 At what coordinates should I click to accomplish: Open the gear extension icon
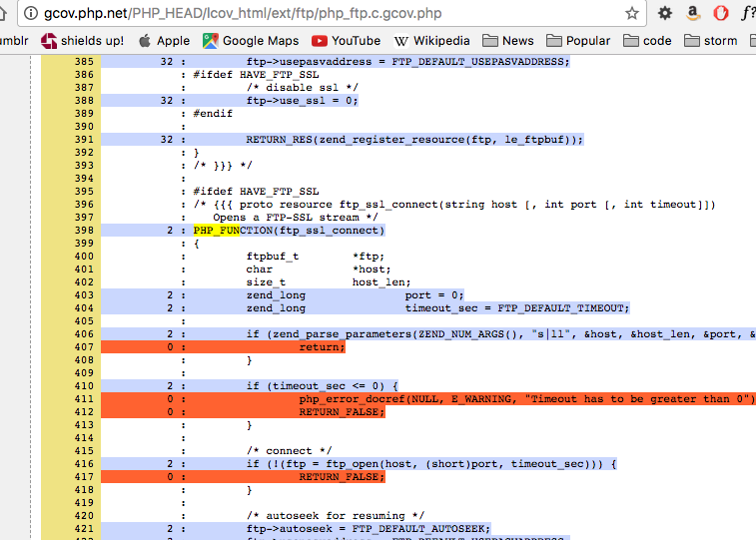[x=665, y=13]
